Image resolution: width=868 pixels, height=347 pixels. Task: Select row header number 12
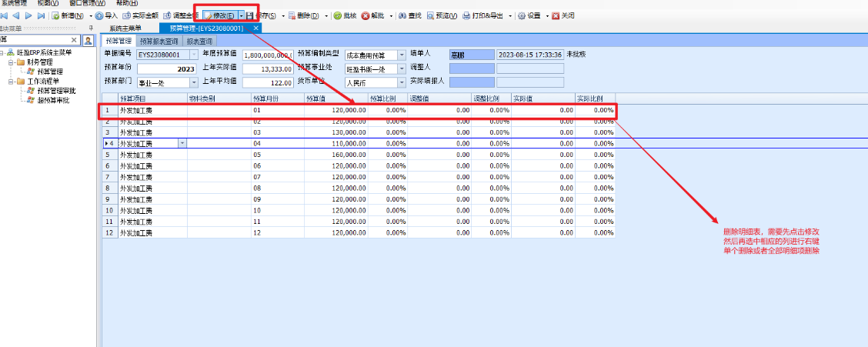pyautogui.click(x=109, y=232)
